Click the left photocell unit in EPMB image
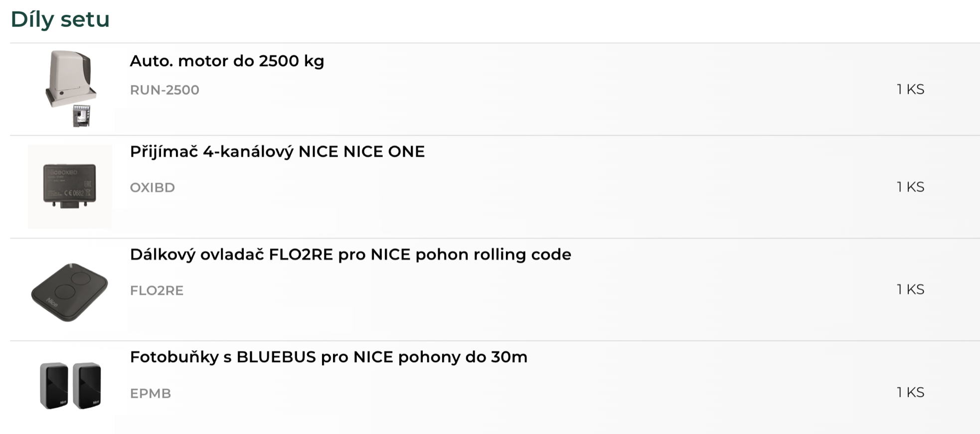The height and width of the screenshot is (434, 980). pyautogui.click(x=54, y=386)
